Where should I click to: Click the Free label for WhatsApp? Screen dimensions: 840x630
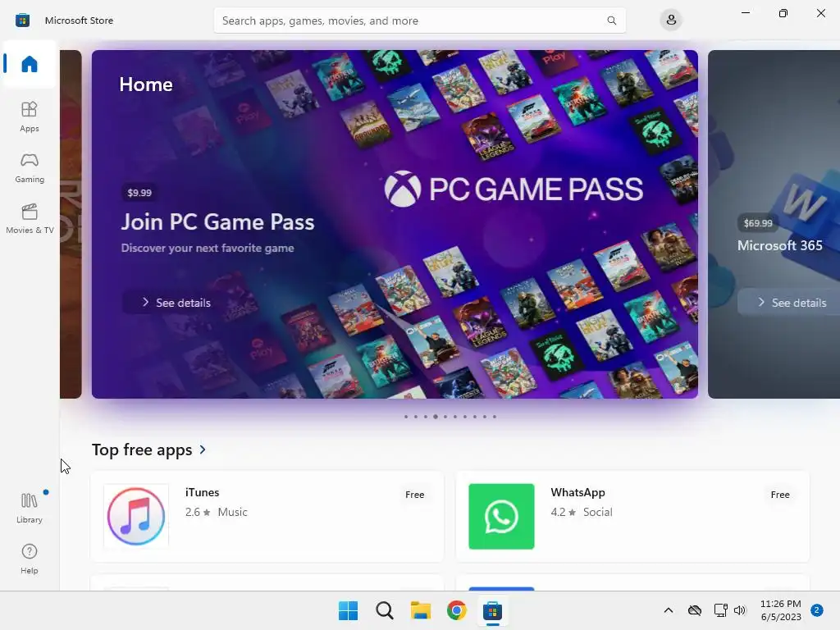780,495
